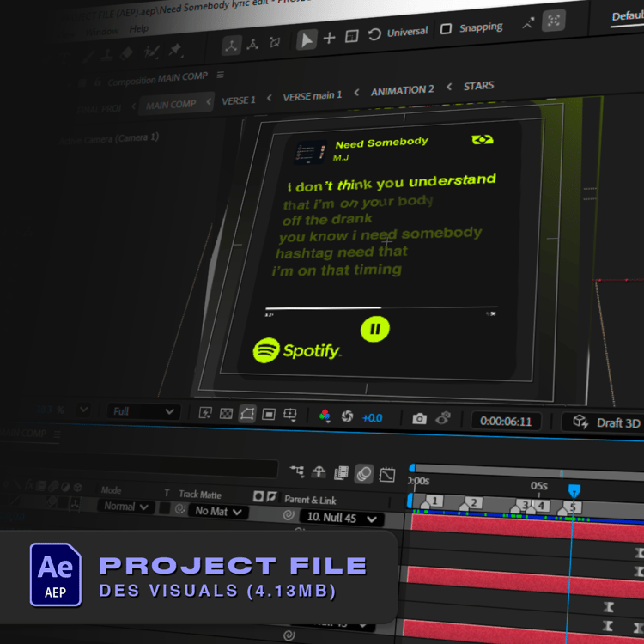This screenshot has height=644, width=644.
Task: Enable the Snapping checkbox
Action: click(446, 28)
